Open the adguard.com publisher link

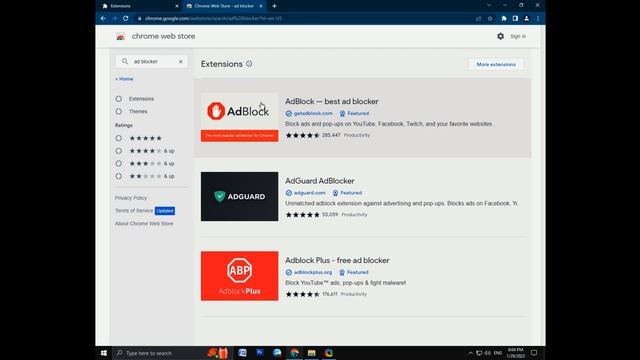310,193
